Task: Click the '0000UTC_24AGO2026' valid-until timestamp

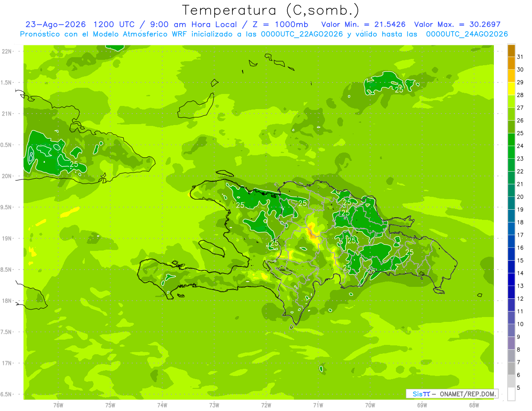Action: point(467,34)
